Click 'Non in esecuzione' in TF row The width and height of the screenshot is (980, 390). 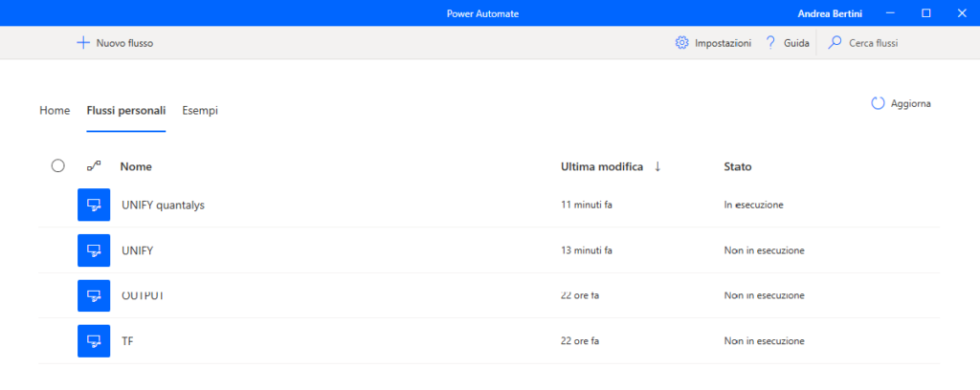(x=764, y=340)
